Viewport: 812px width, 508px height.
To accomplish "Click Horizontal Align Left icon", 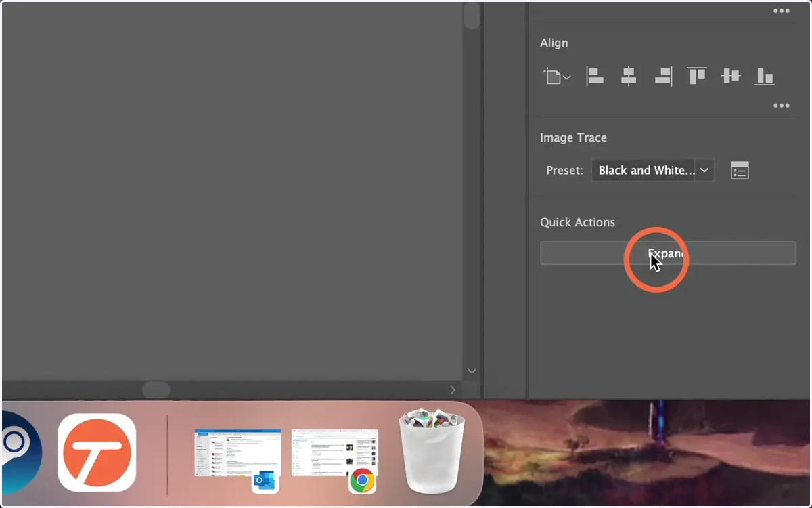I will click(595, 76).
